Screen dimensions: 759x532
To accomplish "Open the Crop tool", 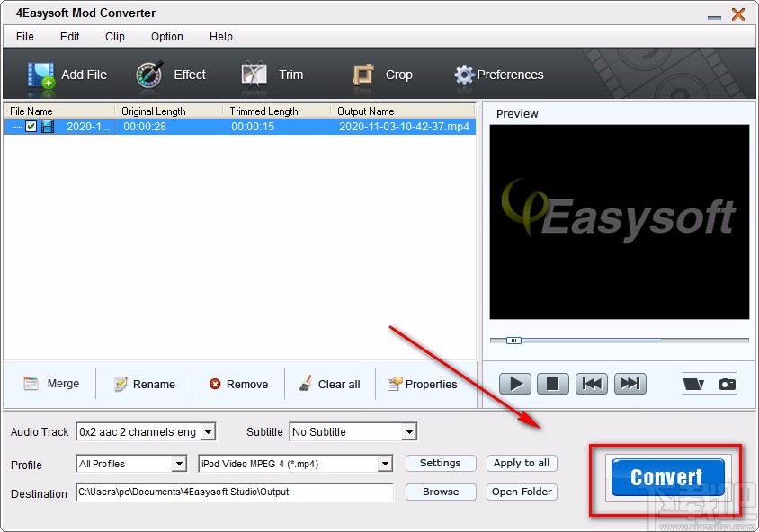I will click(x=364, y=75).
